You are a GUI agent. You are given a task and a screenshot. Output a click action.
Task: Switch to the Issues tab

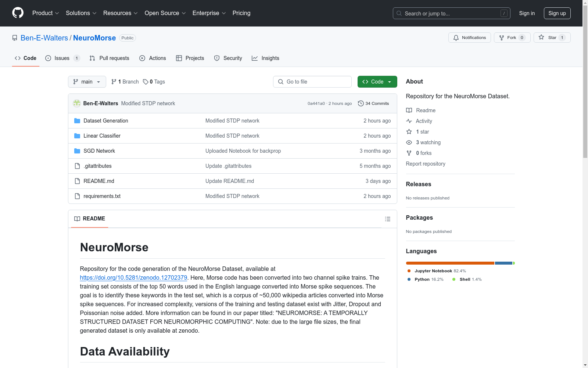click(x=62, y=58)
